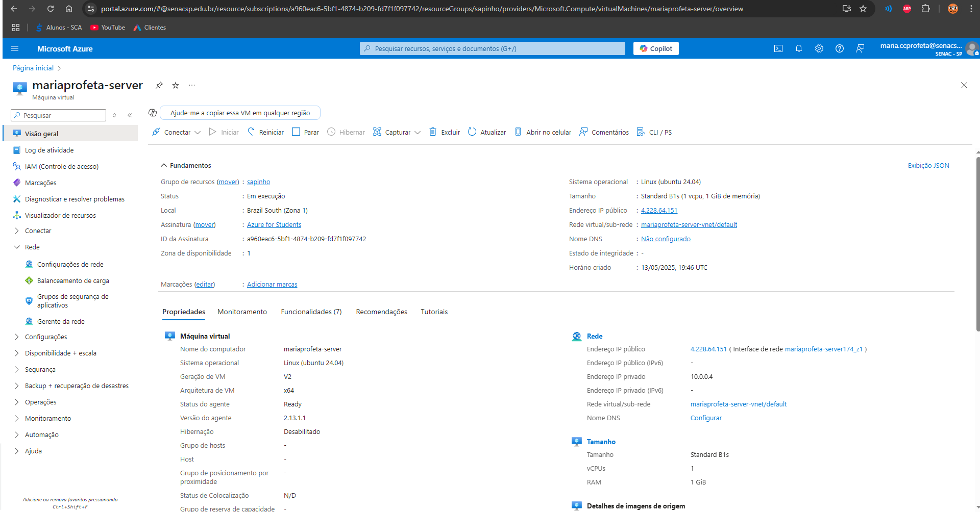
Task: Click the Iniciar toolbar option
Action: pos(224,132)
